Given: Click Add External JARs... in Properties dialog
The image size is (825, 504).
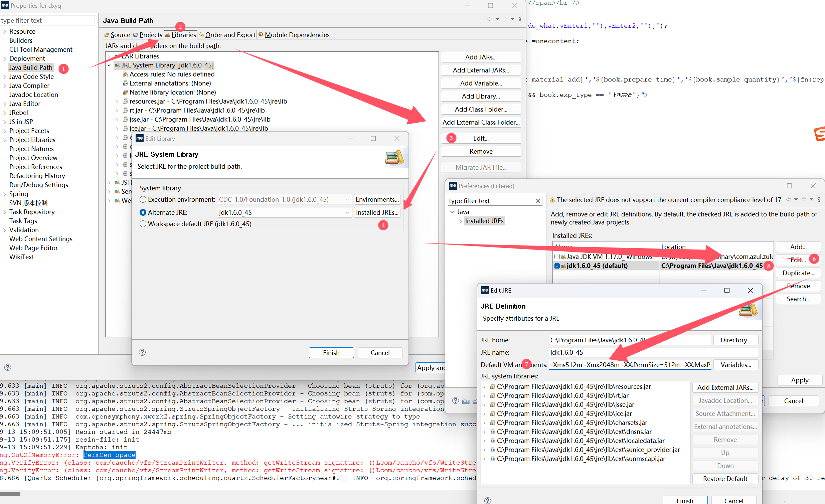Looking at the screenshot, I should pos(480,70).
